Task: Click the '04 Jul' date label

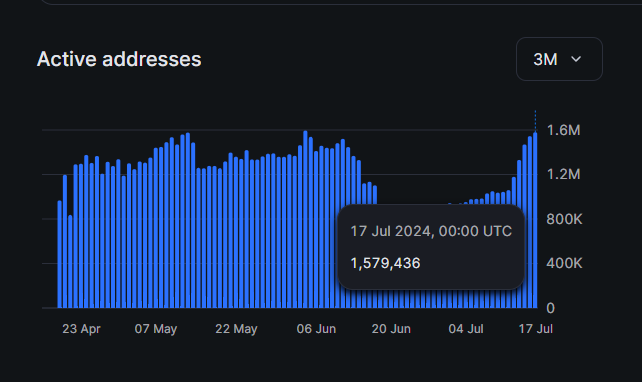Action: 466,329
